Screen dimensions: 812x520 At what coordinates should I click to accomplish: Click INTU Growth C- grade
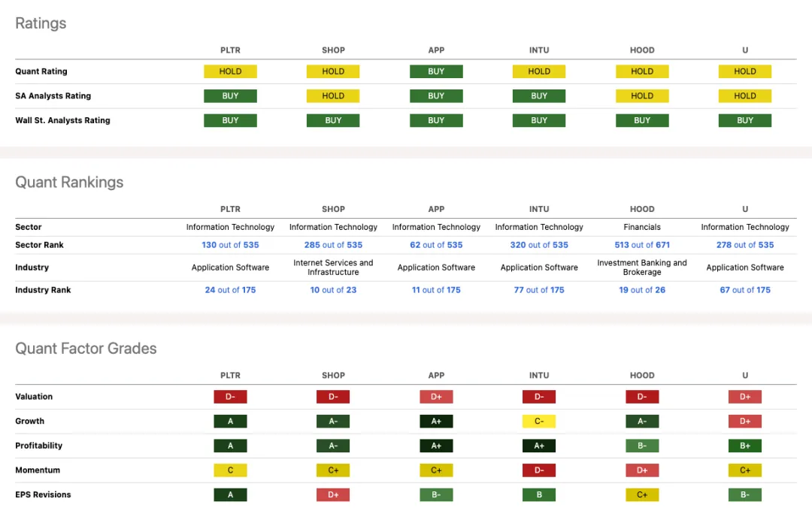539,422
